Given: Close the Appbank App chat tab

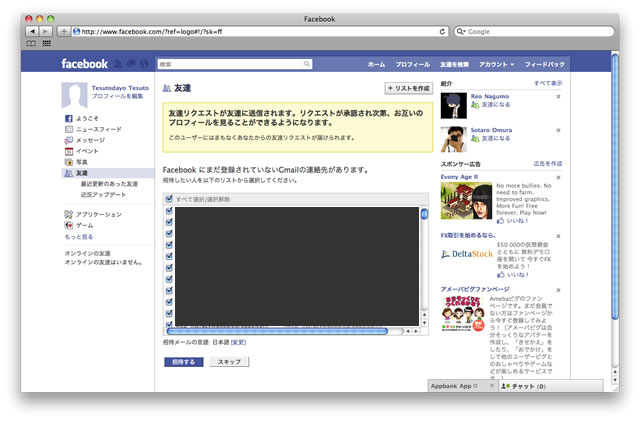Looking at the screenshot, I should tap(492, 386).
